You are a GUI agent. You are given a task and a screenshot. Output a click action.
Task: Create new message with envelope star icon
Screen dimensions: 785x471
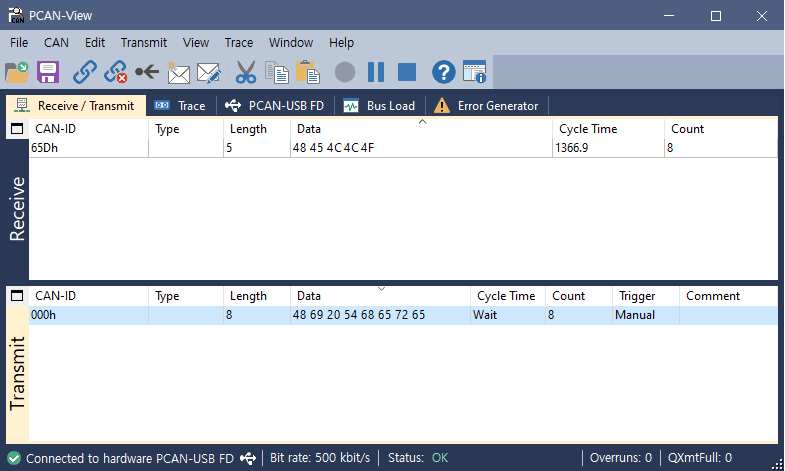coord(178,72)
